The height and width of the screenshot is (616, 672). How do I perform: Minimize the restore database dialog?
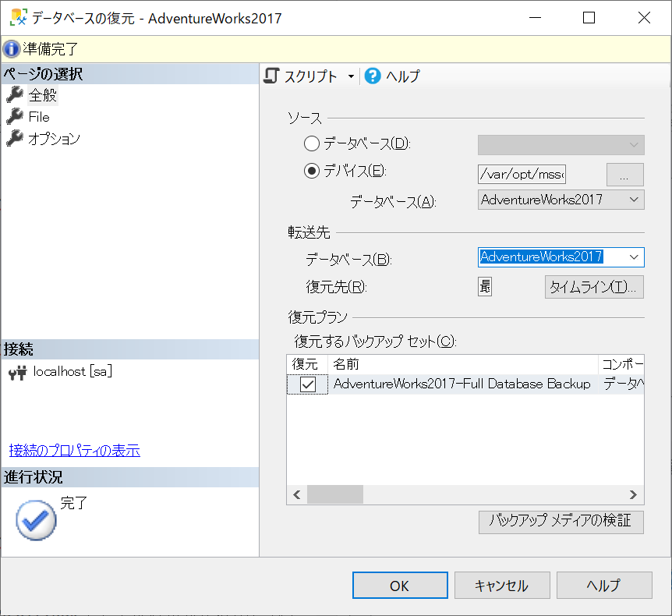click(535, 18)
